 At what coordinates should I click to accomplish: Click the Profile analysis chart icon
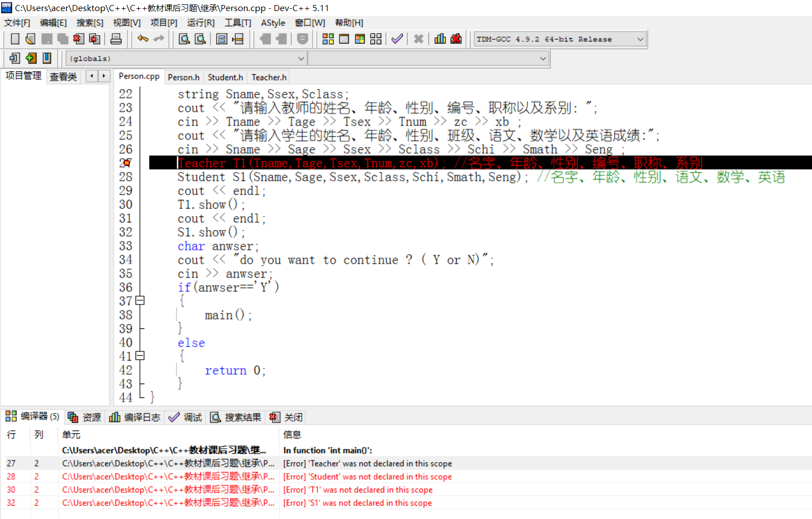point(440,39)
